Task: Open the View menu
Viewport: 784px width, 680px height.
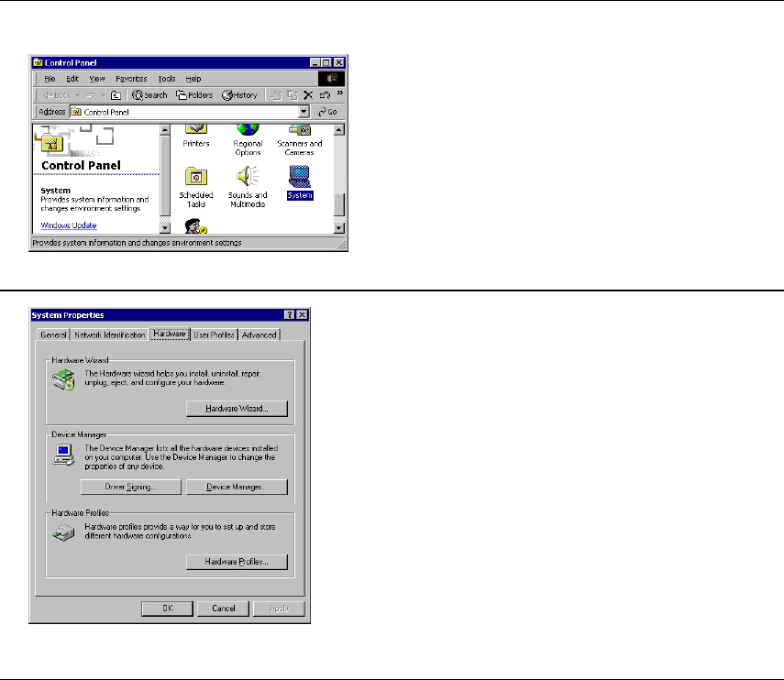Action: pyautogui.click(x=97, y=79)
